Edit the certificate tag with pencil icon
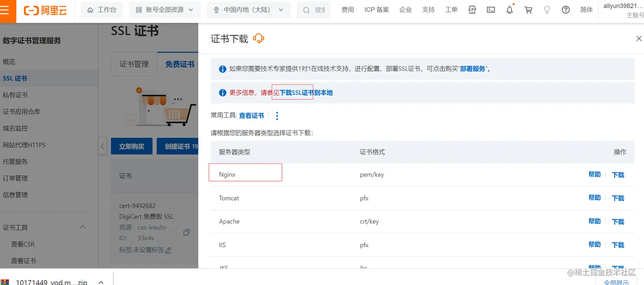644x285 pixels. click(168, 250)
